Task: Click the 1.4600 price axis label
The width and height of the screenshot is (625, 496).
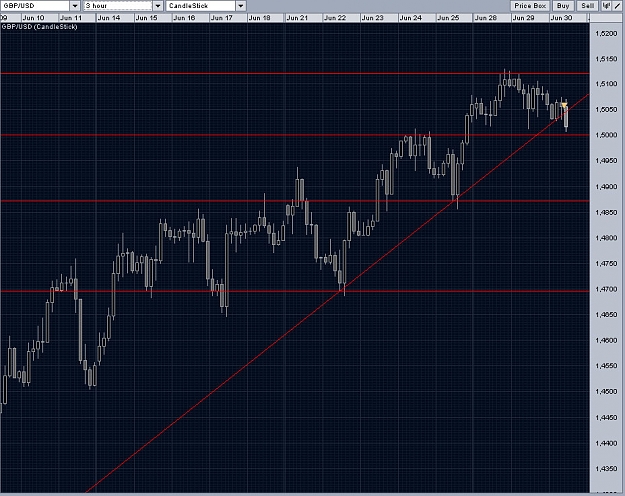Action: tap(606, 341)
